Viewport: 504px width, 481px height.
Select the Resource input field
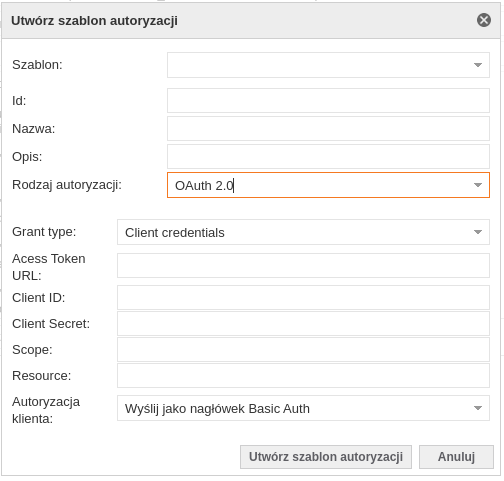coord(303,375)
